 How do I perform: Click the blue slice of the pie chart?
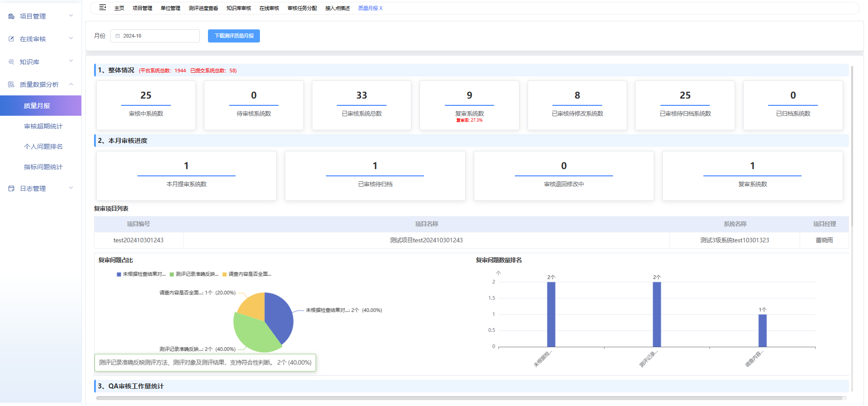[279, 316]
